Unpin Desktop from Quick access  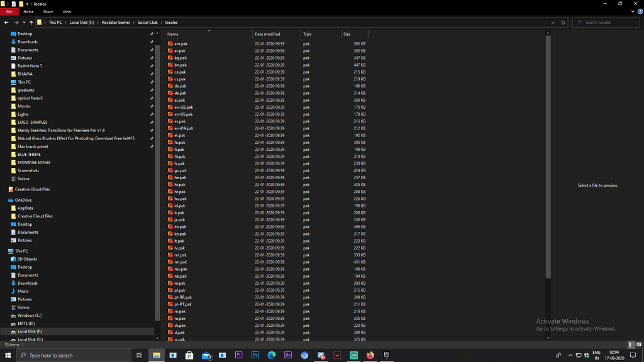(151, 33)
